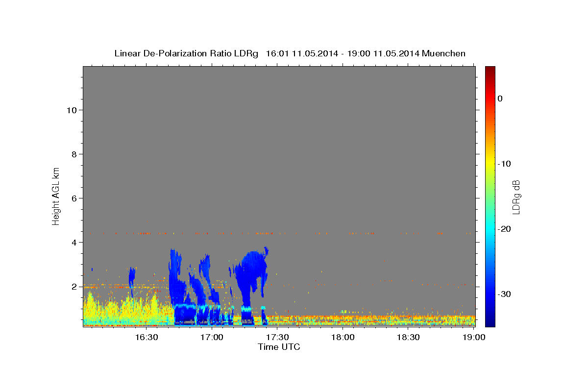Select the date range '16:01 11.05.2014 - 19:00 11.05.2014'
Viewport: 588px width, 392px height.
pyautogui.click(x=343, y=53)
